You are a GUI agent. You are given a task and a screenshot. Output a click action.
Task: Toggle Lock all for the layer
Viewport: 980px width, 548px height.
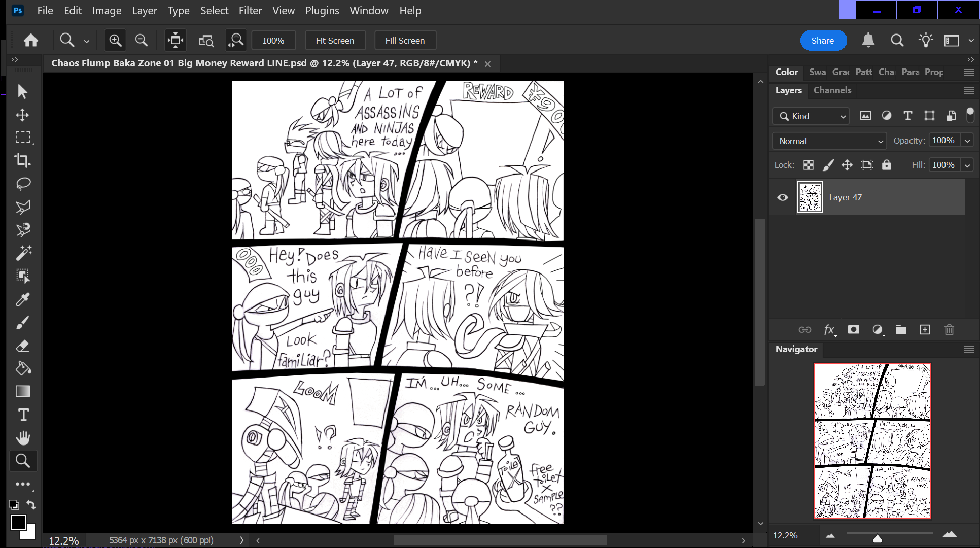(x=887, y=165)
